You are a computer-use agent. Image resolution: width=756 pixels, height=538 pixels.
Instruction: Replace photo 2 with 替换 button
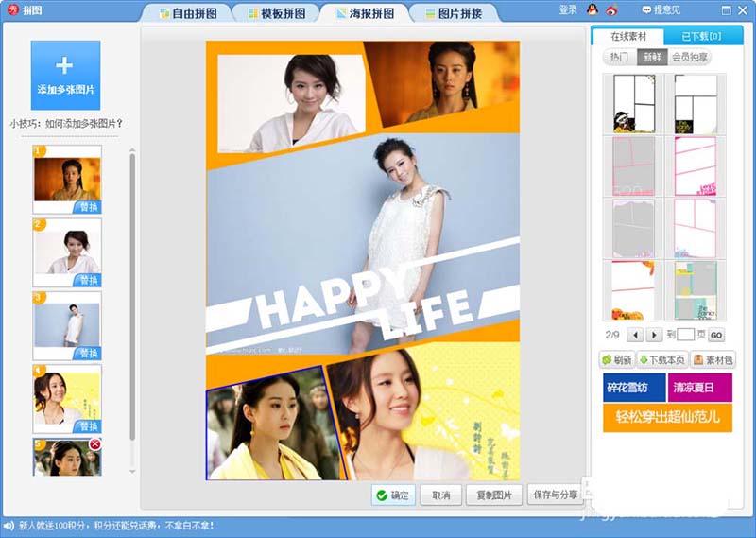[x=87, y=280]
